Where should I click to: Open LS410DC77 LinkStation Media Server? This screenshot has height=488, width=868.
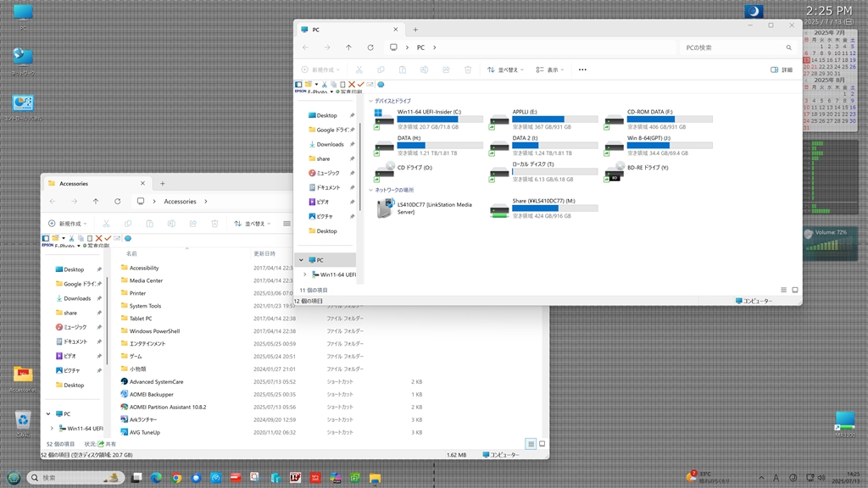428,208
